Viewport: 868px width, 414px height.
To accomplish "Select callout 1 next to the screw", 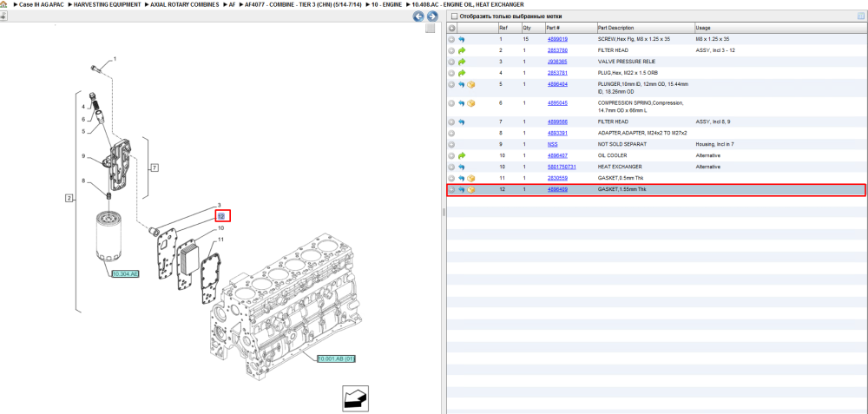I will (115, 59).
